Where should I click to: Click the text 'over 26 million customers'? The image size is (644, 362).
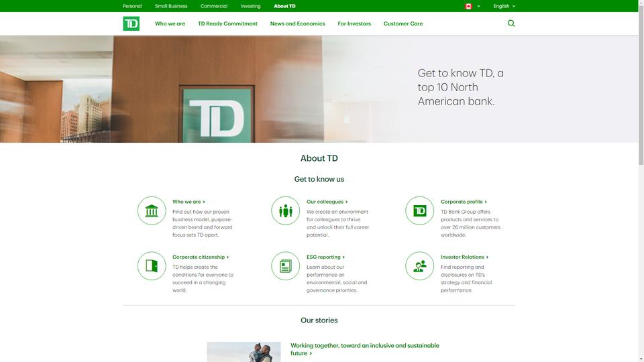pyautogui.click(x=471, y=227)
